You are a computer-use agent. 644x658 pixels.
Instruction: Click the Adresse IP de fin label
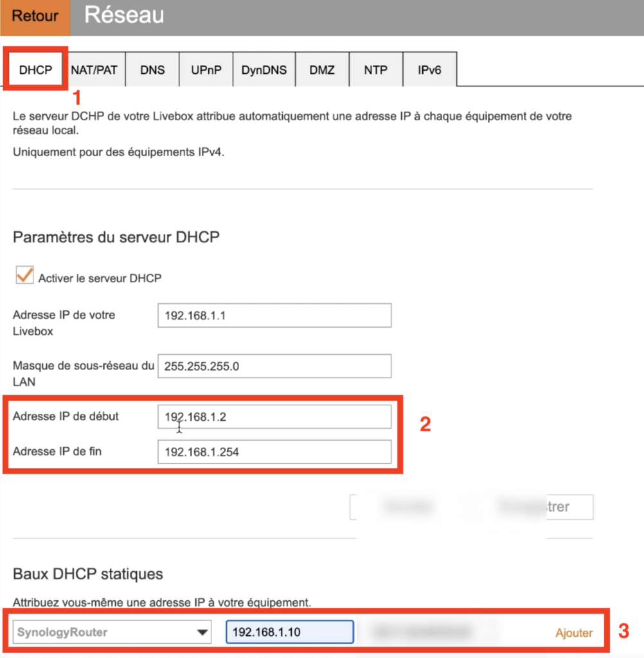pyautogui.click(x=57, y=451)
